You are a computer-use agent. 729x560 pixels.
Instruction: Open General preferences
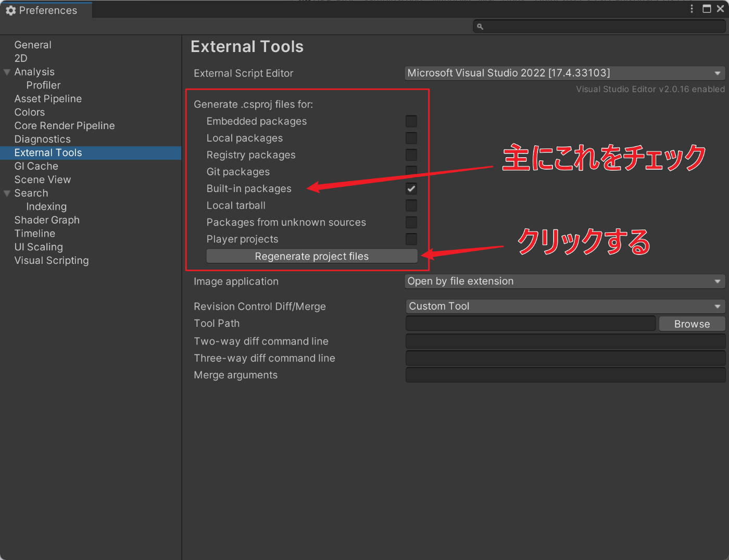[33, 45]
